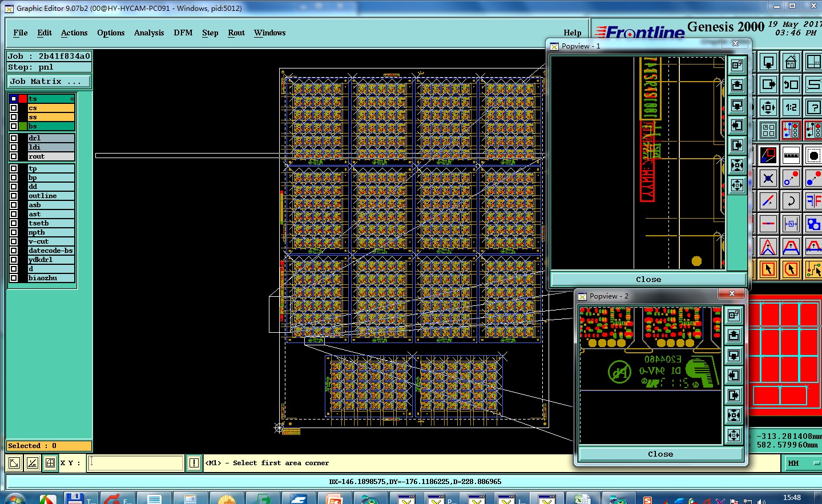The height and width of the screenshot is (504, 822).
Task: Click the overlapping blue squares tool icon
Action: coord(813,224)
